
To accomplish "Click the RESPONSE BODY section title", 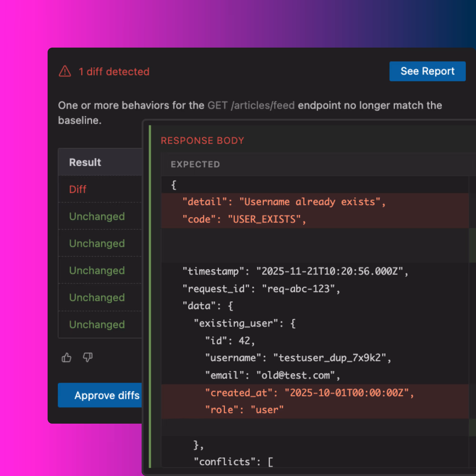I will 202,141.
